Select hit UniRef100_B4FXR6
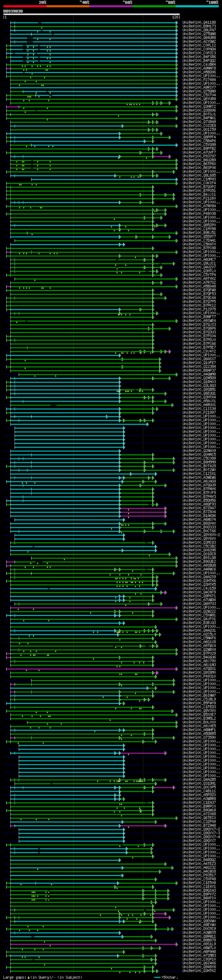The height and width of the screenshot is (980, 222). click(x=199, y=57)
